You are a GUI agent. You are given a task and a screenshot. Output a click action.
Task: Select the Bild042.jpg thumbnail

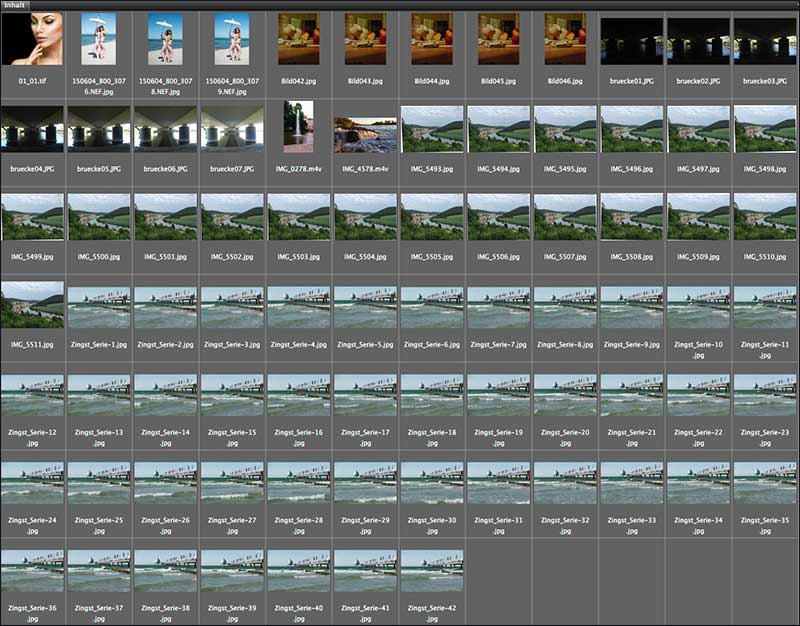click(298, 39)
